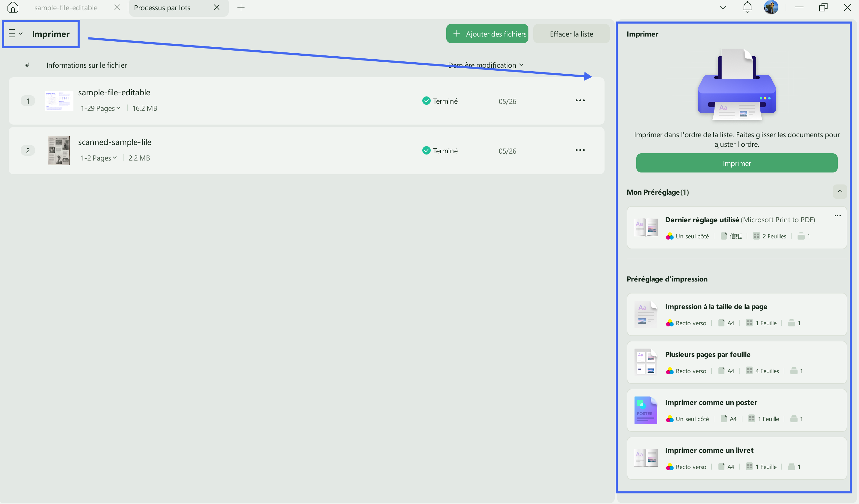
Task: Click 05/26 date of sample-file-editable
Action: pyautogui.click(x=507, y=102)
